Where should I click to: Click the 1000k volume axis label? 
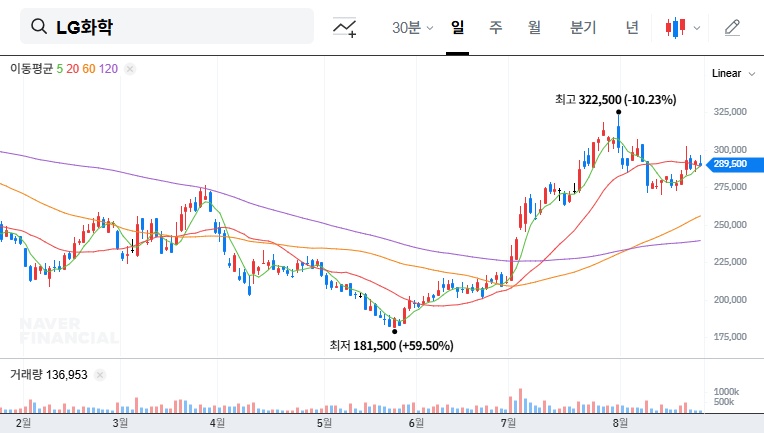coord(726,392)
